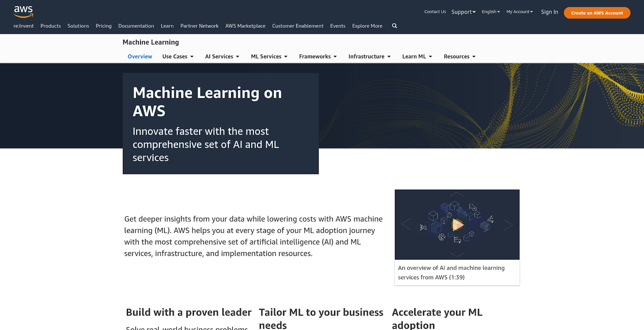Viewport: 644px width, 330px height.
Task: Change language via English dropdown
Action: point(491,12)
